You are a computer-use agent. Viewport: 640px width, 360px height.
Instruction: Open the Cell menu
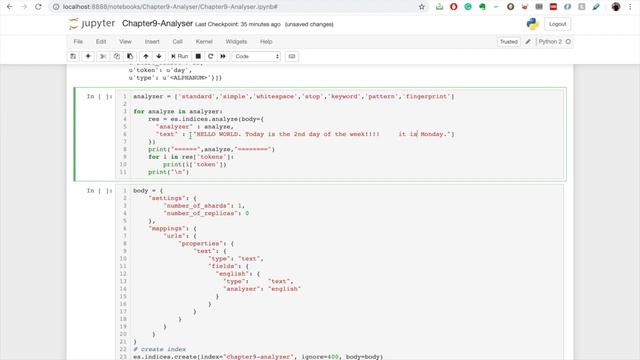point(178,42)
